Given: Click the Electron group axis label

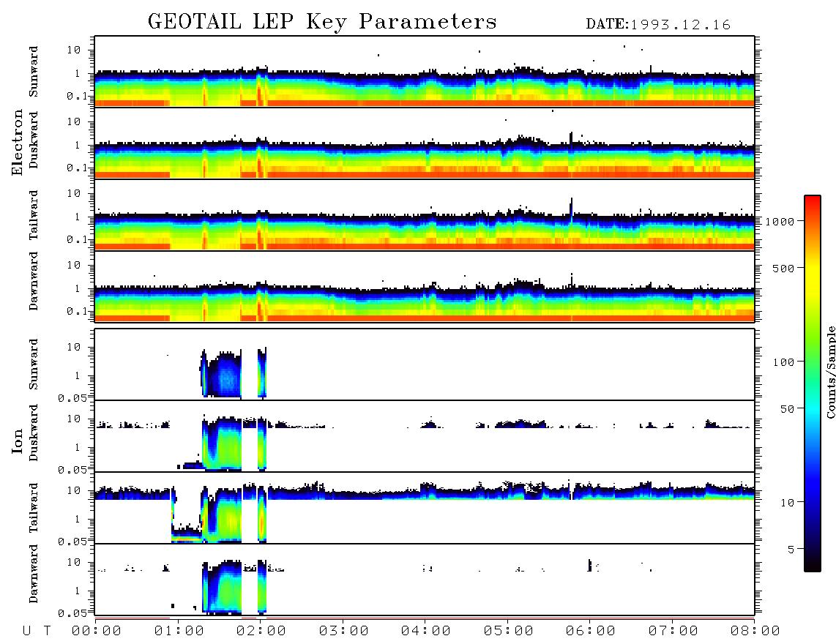Looking at the screenshot, I should point(17,142).
